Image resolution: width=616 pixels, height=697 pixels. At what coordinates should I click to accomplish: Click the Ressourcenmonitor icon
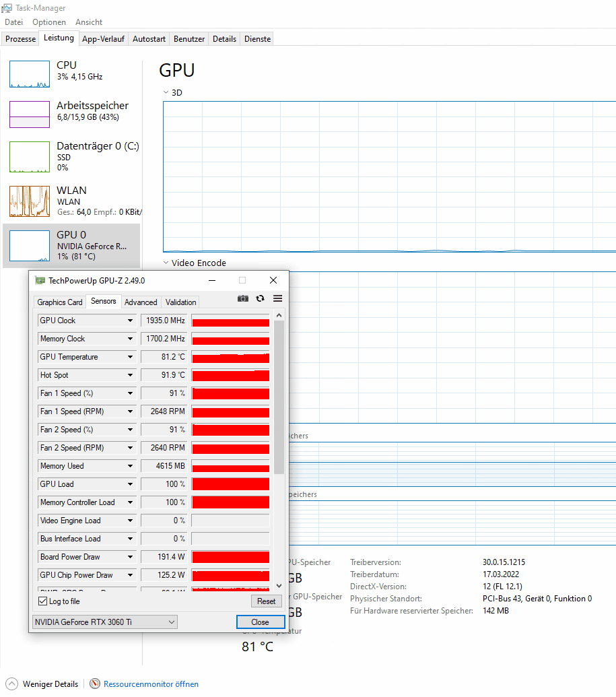point(95,684)
